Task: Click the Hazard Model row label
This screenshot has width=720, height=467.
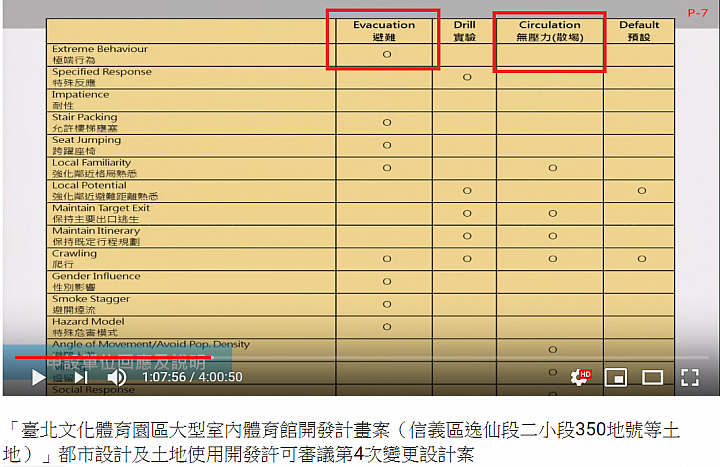Action: pos(88,327)
